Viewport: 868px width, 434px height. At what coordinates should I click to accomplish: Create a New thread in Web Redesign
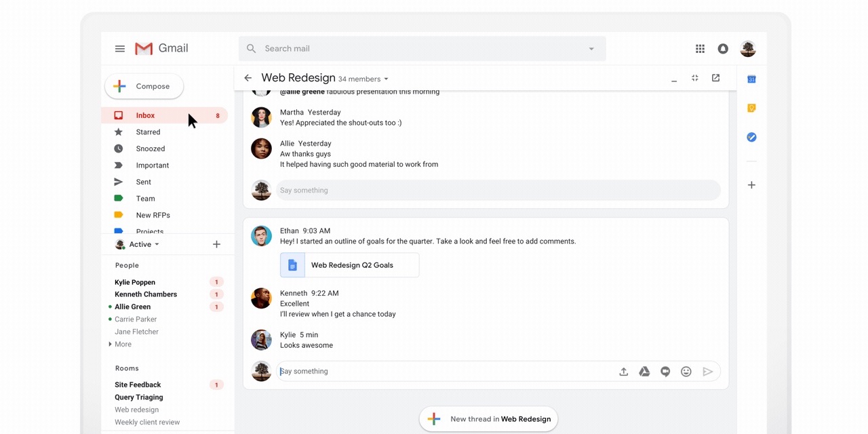pos(488,419)
